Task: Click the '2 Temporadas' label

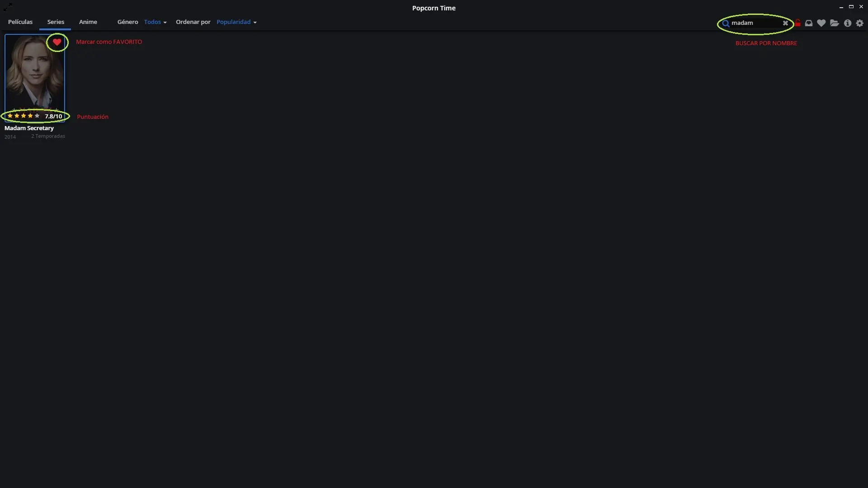Action: click(48, 136)
